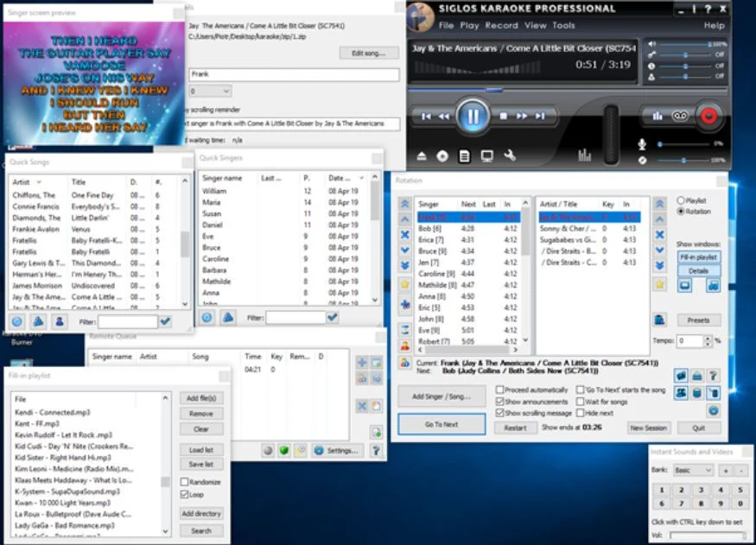Image resolution: width=756 pixels, height=545 pixels.
Task: Check the Randomize option in Fill-in playlist
Action: [x=185, y=482]
